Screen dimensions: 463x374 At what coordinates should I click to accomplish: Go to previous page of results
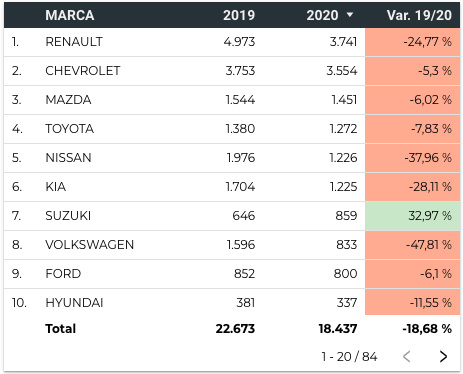(406, 356)
